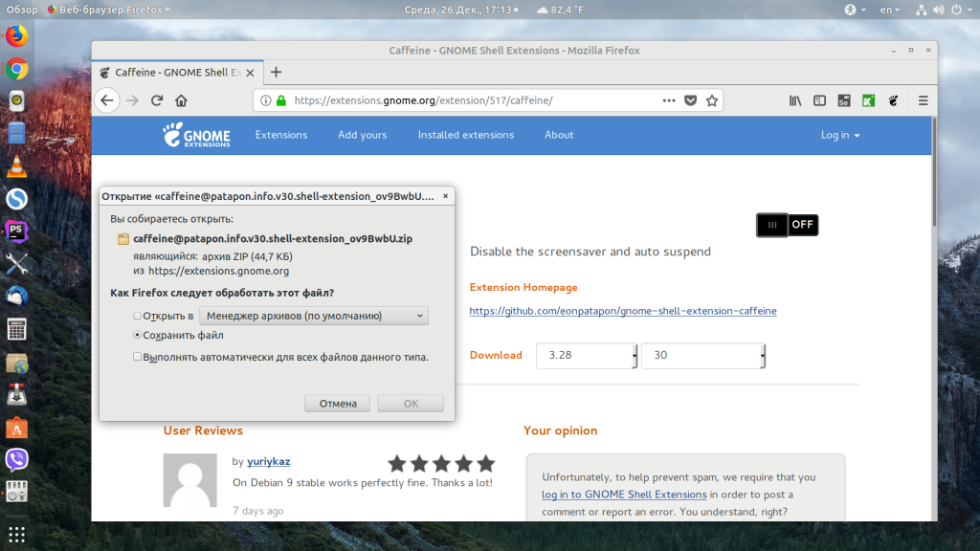The height and width of the screenshot is (551, 980).
Task: Go to Firefox home page icon
Action: coord(181,100)
